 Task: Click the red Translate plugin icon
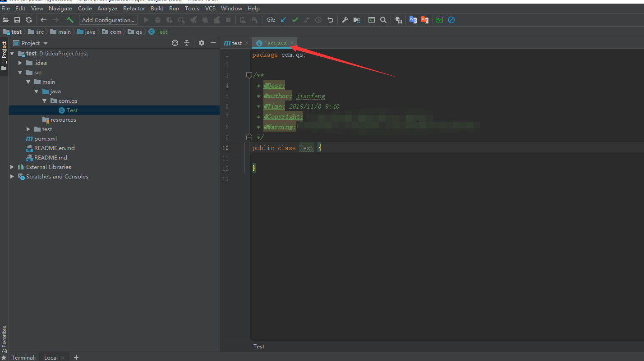[424, 20]
